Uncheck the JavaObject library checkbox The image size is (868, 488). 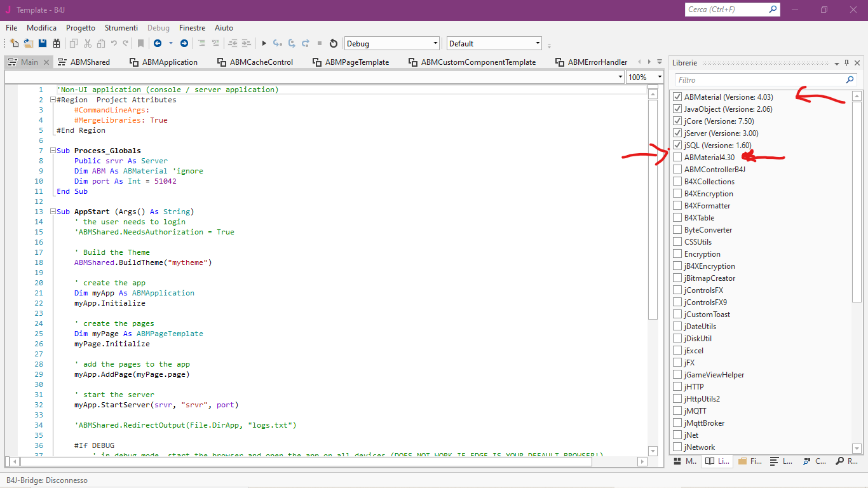677,109
